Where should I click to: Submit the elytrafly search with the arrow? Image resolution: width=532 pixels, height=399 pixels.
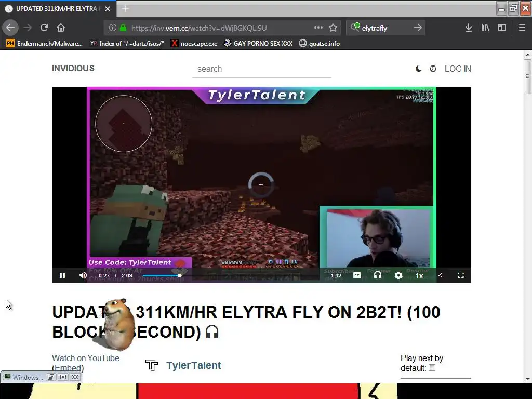click(418, 28)
